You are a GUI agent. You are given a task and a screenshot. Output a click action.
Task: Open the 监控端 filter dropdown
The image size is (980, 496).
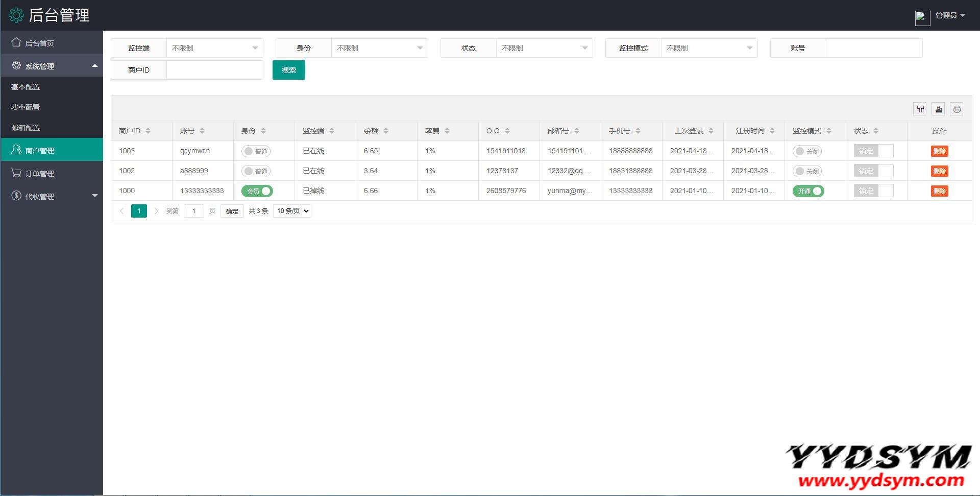tap(214, 48)
